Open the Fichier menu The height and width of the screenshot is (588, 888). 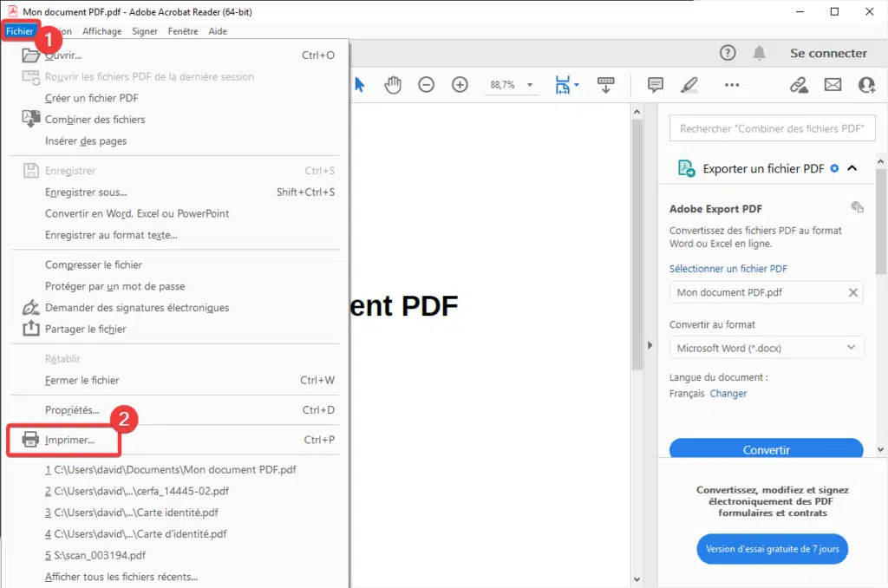20,31
